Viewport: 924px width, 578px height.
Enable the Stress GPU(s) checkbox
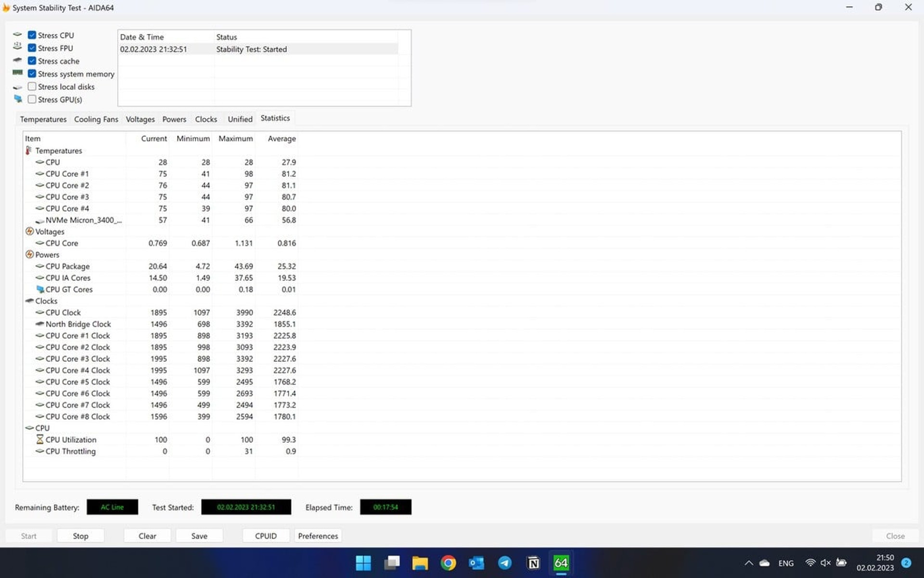tap(32, 99)
